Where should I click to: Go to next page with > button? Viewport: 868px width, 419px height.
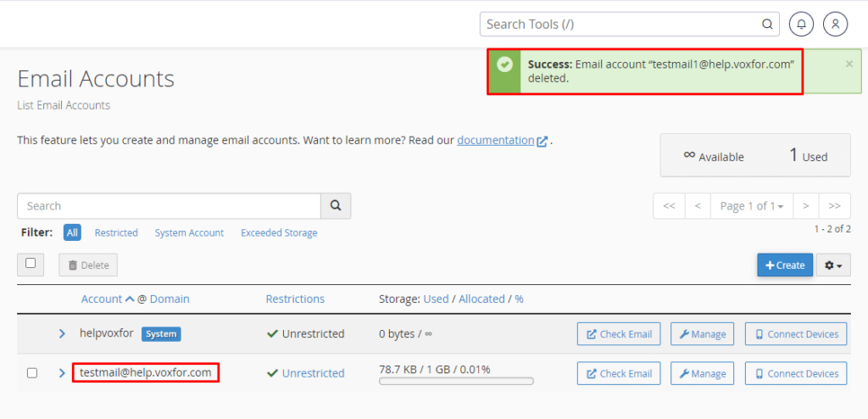click(806, 205)
